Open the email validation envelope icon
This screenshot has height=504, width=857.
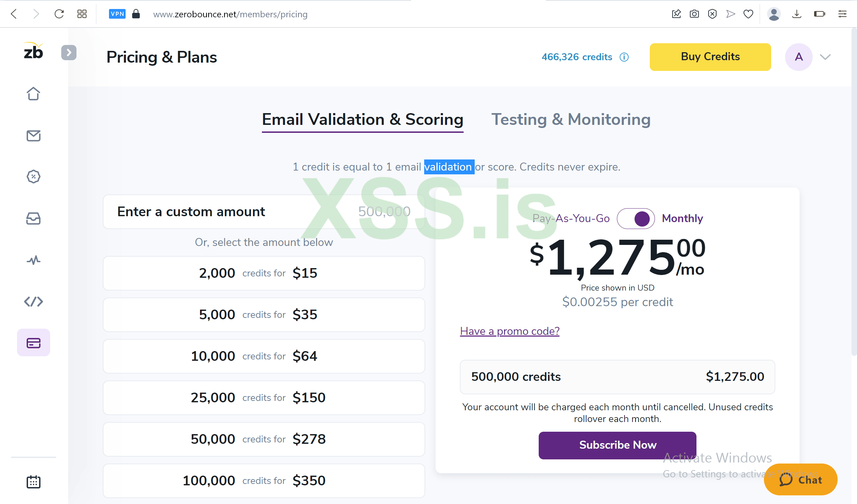pyautogui.click(x=33, y=136)
